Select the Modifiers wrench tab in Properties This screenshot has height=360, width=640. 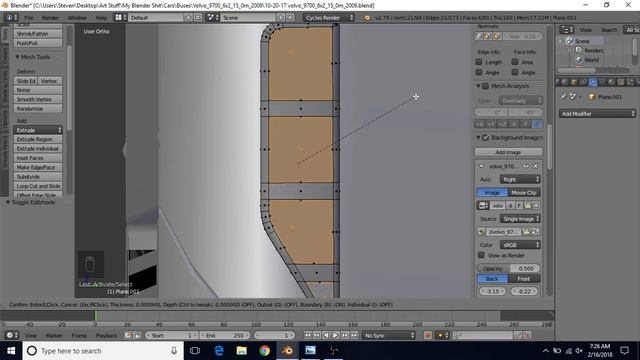593,82
